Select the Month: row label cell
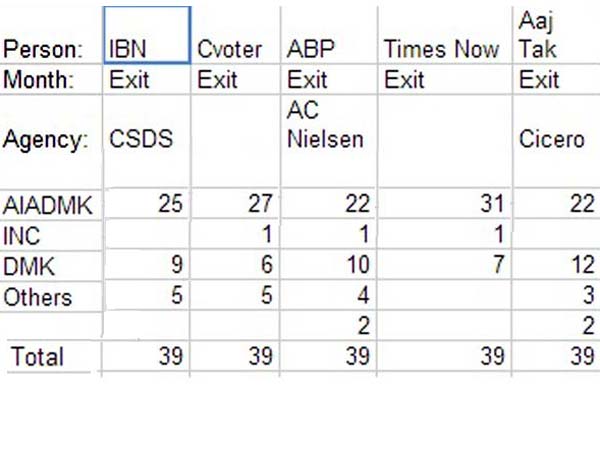Screen dimensions: 600x450 pos(50,80)
